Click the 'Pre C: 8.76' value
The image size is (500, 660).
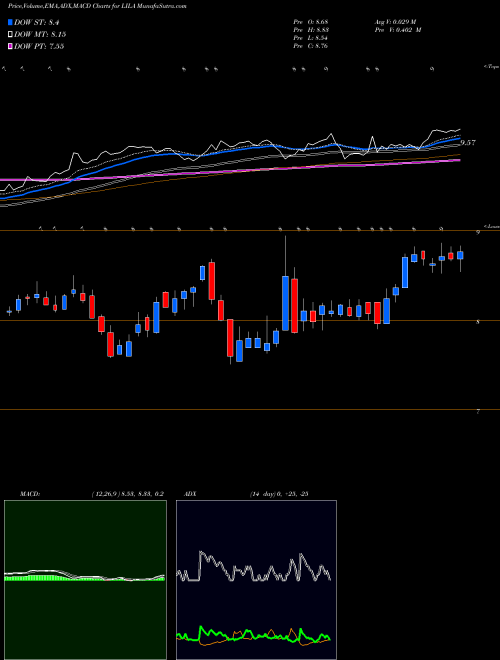click(x=311, y=46)
